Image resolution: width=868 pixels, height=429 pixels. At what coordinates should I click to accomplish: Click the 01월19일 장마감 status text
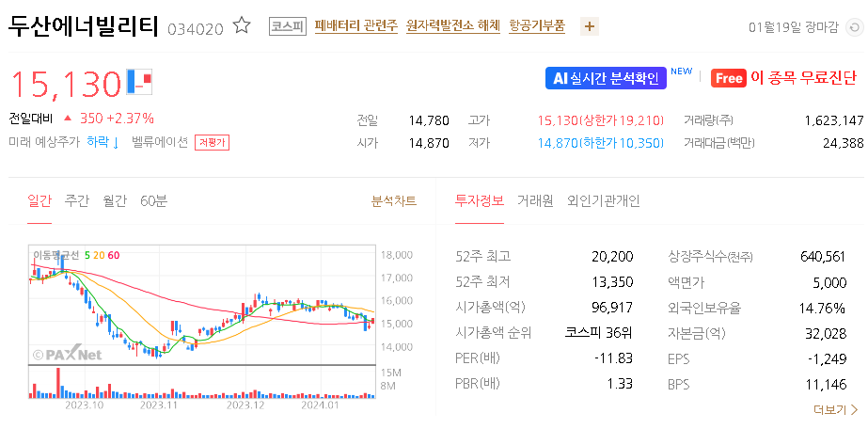[794, 27]
